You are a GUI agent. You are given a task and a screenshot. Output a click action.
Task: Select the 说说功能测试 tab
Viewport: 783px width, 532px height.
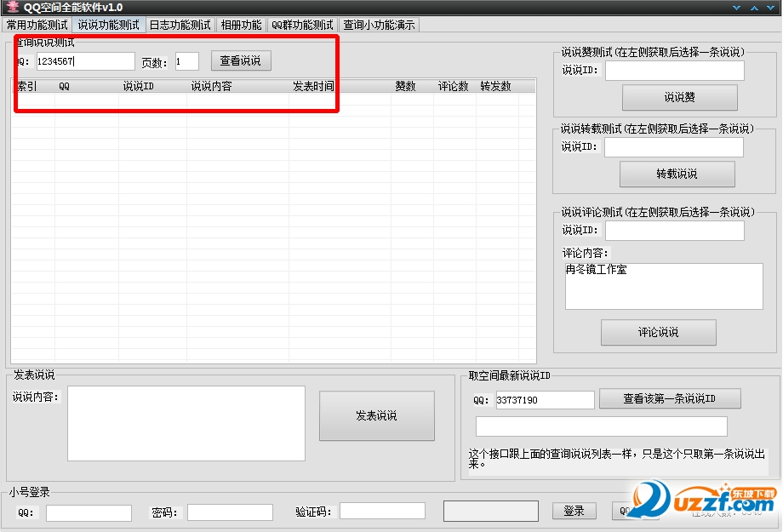tap(108, 25)
